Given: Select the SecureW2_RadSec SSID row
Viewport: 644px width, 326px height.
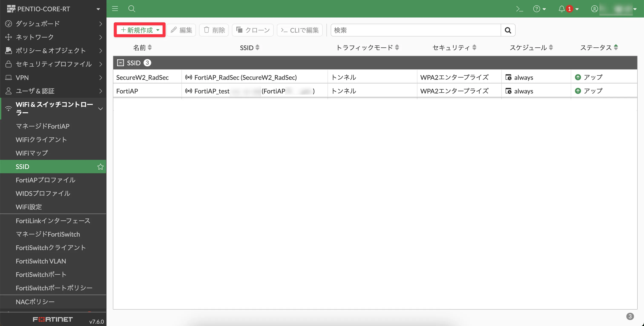Looking at the screenshot, I should (x=142, y=77).
